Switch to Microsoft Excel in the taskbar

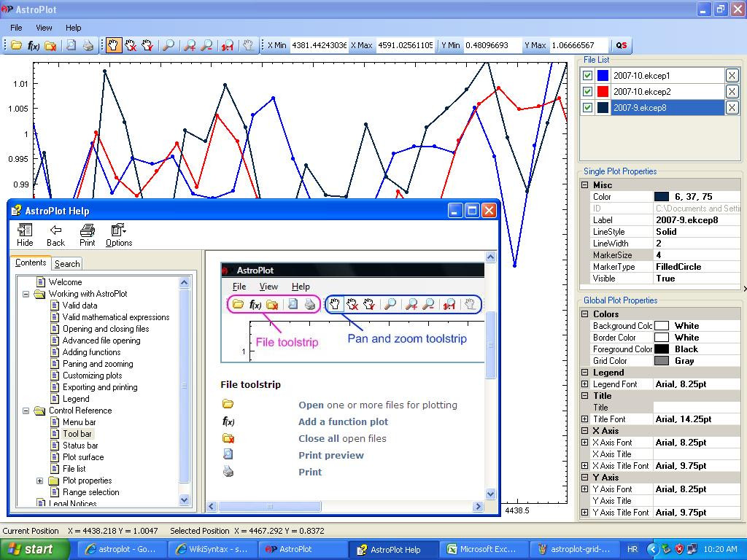point(483,549)
